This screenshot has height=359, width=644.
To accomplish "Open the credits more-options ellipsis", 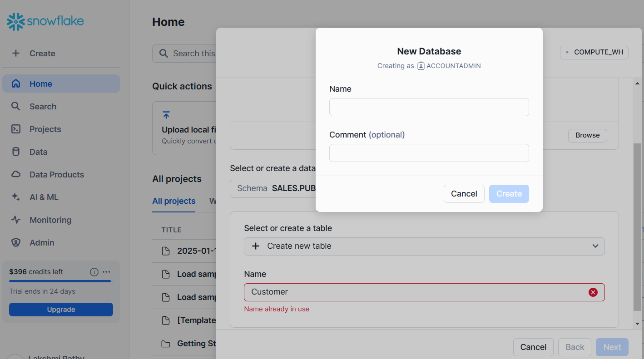I will tap(106, 272).
